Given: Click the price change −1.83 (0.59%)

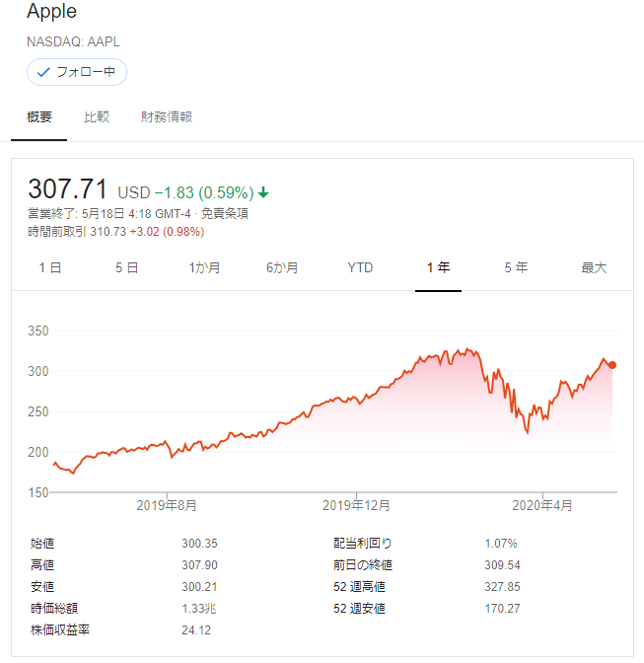Looking at the screenshot, I should 204,192.
